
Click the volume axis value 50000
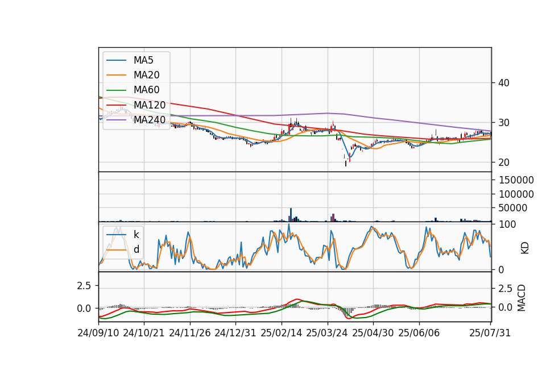pyautogui.click(x=513, y=208)
